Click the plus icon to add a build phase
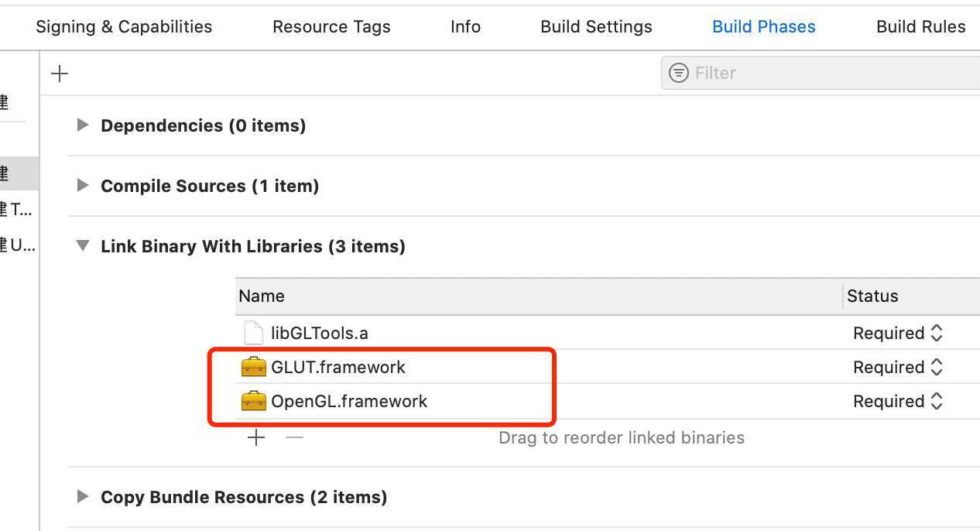The image size is (980, 531). coord(60,74)
